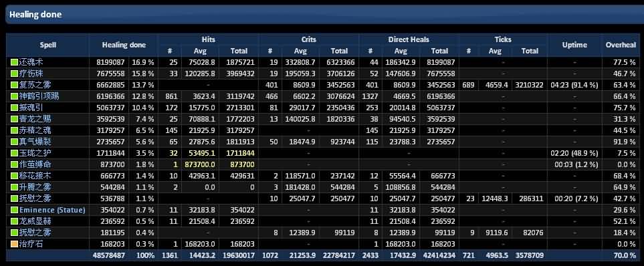Click the green square beside 作茧缚命

point(14,164)
